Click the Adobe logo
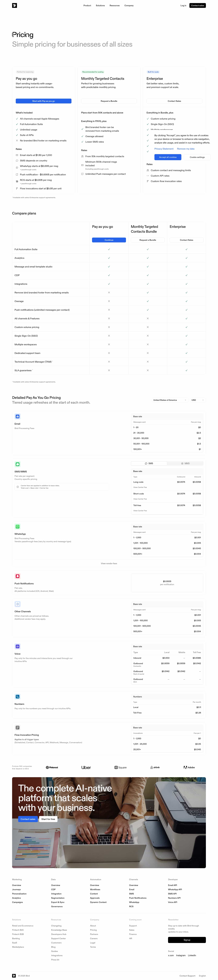Viewport: 218px width, 980px height. click(x=189, y=767)
